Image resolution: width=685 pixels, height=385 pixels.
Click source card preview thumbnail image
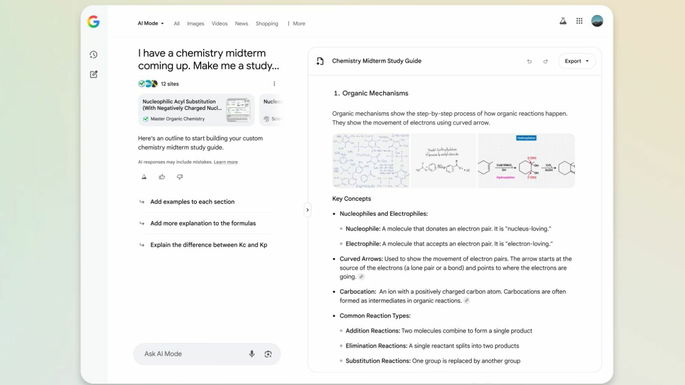[238, 110]
